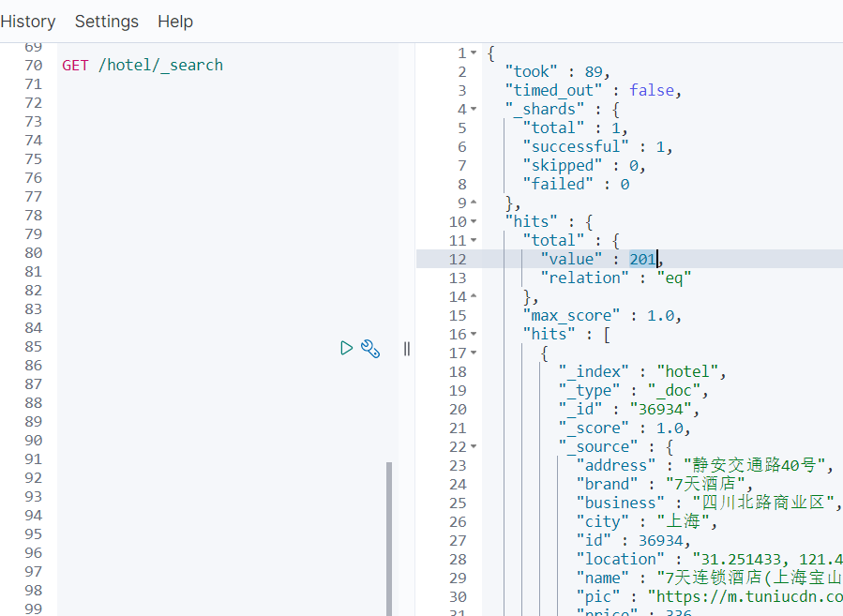Click the "max_score" : 1.0 line

(x=602, y=316)
